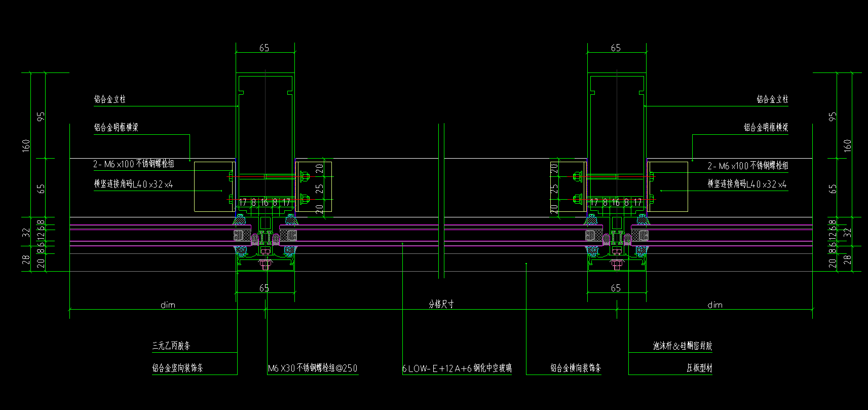This screenshot has height=410, width=868.
Task: Select the left 铝合金立柱 label
Action: [x=109, y=99]
